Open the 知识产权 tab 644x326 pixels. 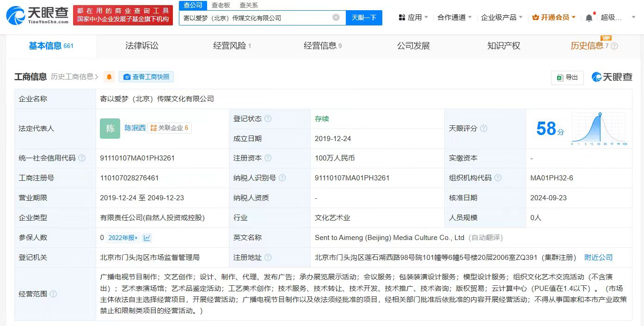503,46
